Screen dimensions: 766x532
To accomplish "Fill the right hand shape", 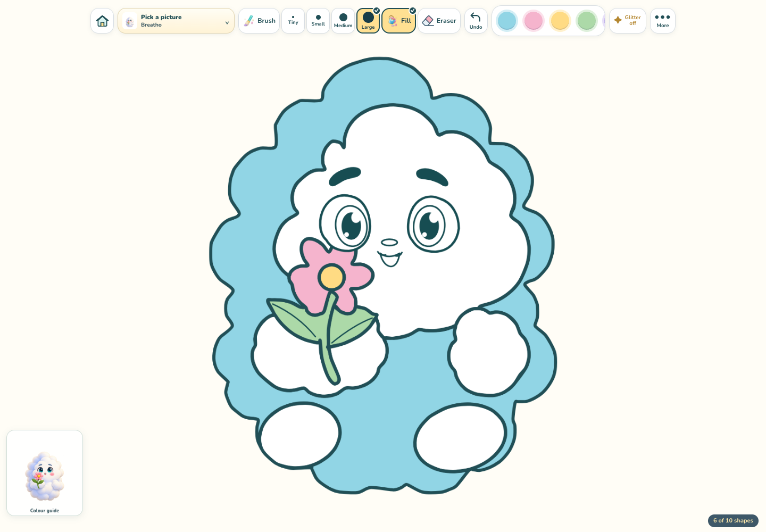I will coord(488,351).
